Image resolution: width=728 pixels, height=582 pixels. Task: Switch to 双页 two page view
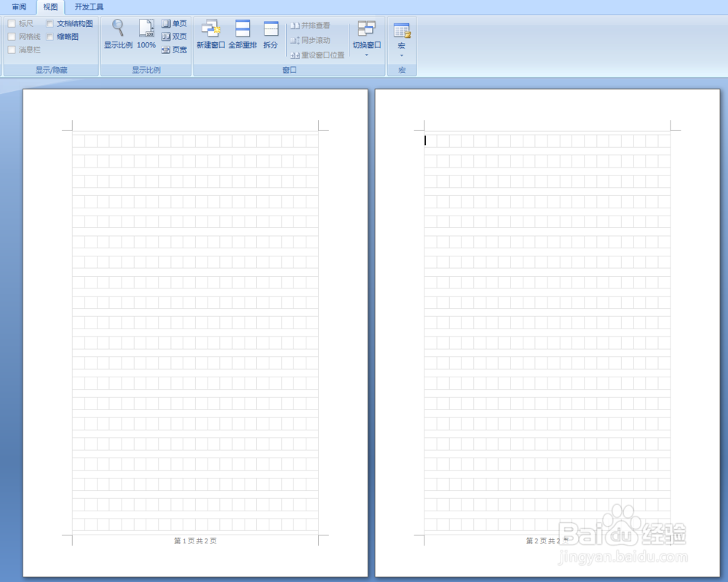click(x=174, y=36)
